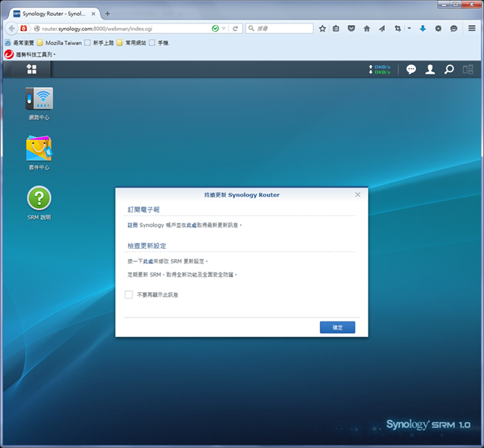
Task: Close the Synology Router tab
Action: tap(93, 14)
